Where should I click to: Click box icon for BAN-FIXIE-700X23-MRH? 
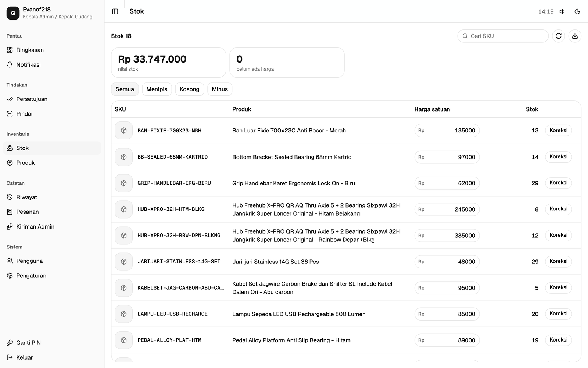click(124, 131)
